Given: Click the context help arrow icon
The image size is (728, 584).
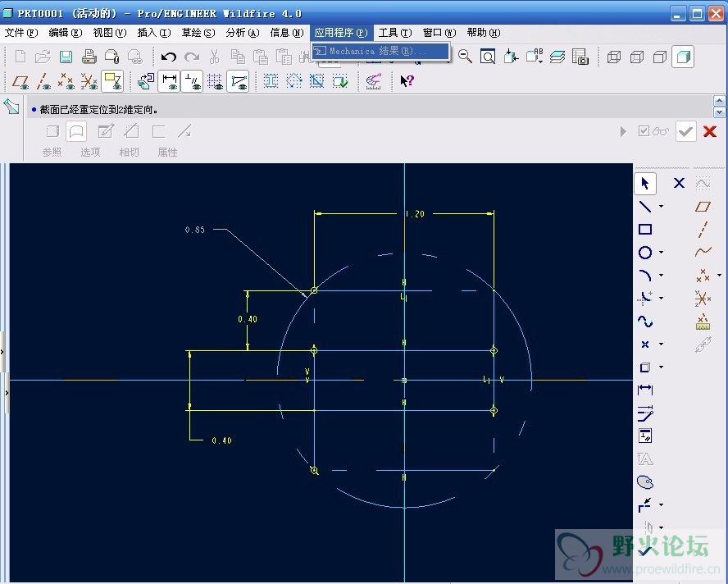Looking at the screenshot, I should click(x=407, y=81).
